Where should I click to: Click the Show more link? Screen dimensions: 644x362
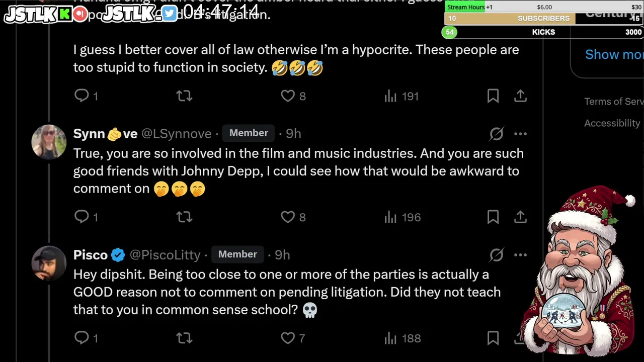click(614, 54)
